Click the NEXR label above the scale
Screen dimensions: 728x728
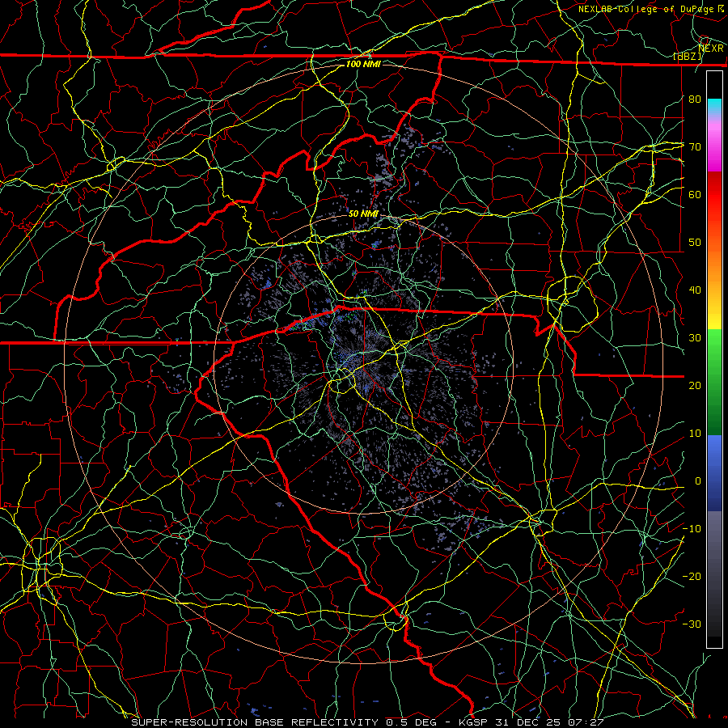(x=711, y=49)
